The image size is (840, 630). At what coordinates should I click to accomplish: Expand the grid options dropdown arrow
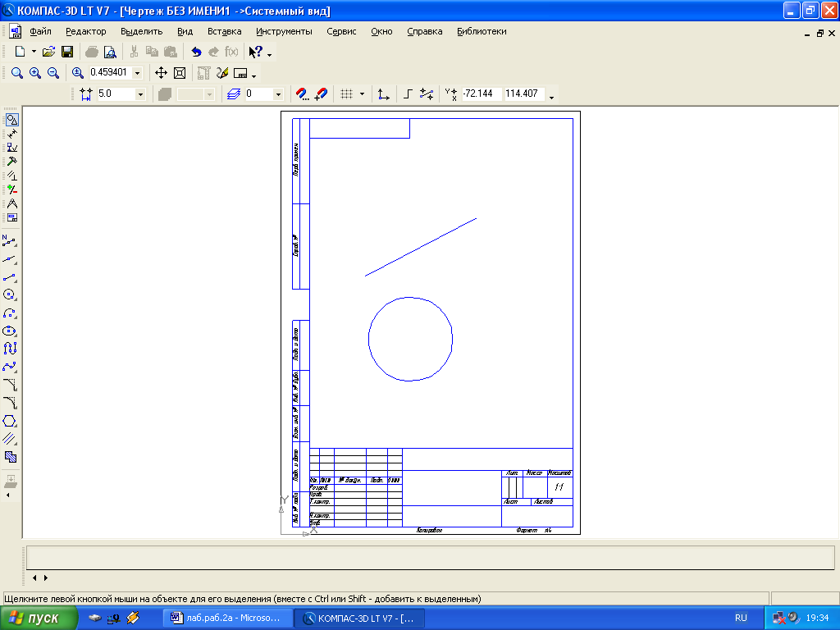(x=362, y=94)
